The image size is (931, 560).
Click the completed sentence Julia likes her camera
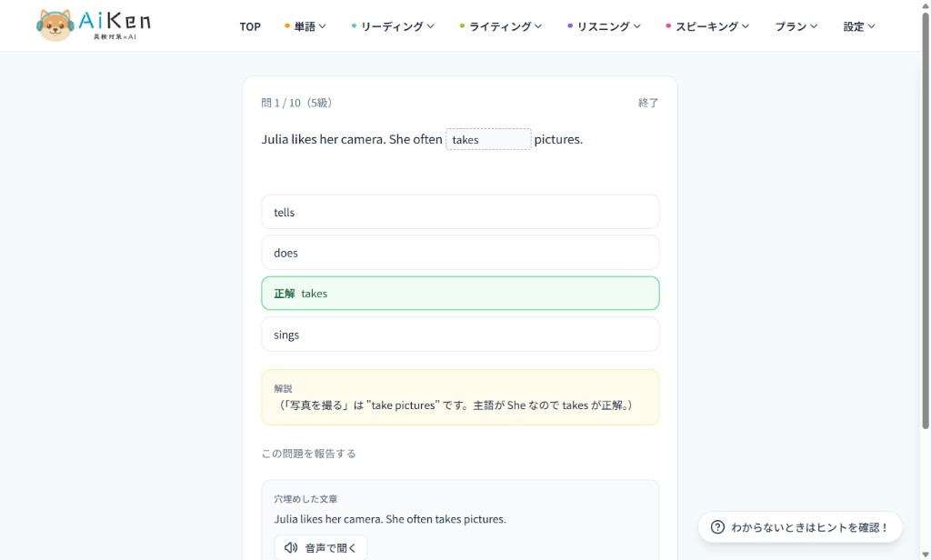(x=390, y=519)
